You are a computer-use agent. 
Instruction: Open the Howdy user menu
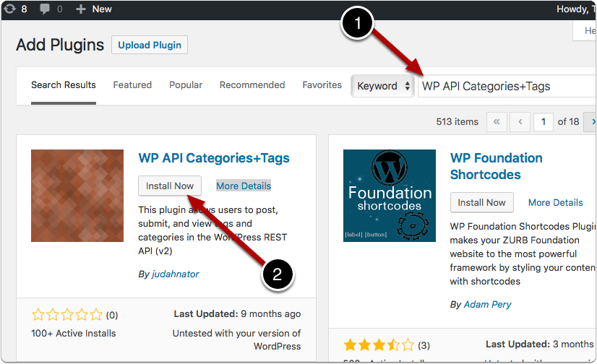(576, 9)
